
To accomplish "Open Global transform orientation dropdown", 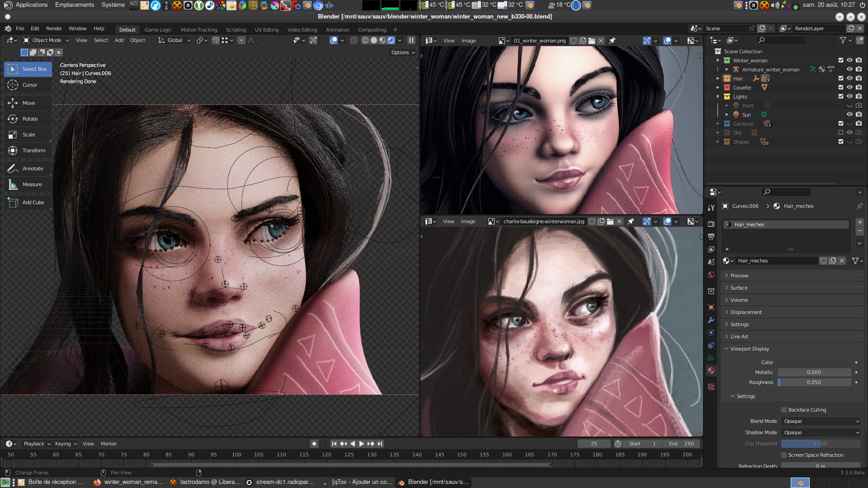I will click(174, 40).
